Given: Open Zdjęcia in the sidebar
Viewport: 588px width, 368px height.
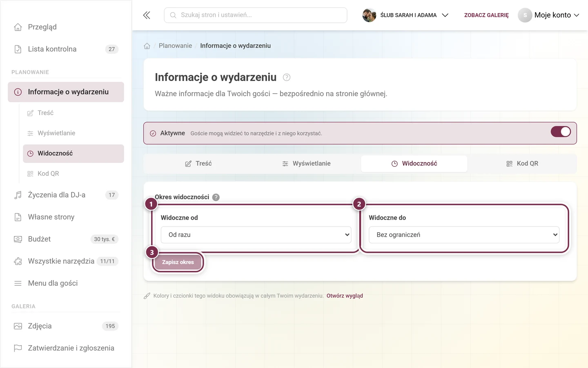Looking at the screenshot, I should 66,326.
